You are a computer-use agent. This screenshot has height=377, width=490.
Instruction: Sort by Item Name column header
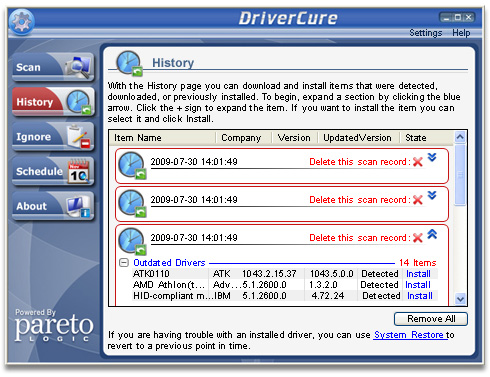[163, 138]
